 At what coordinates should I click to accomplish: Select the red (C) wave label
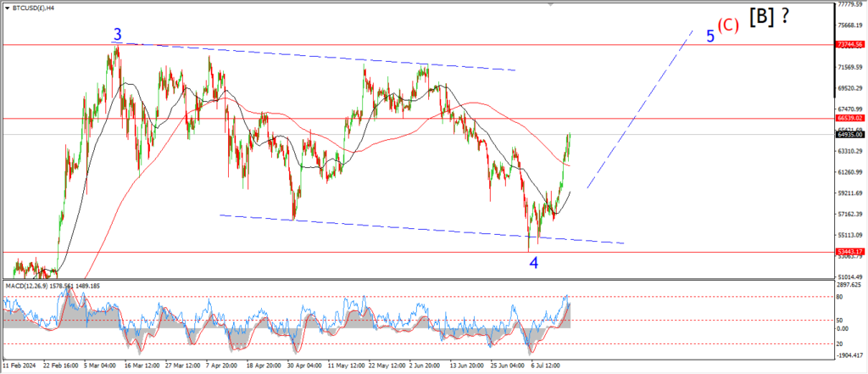(x=728, y=25)
